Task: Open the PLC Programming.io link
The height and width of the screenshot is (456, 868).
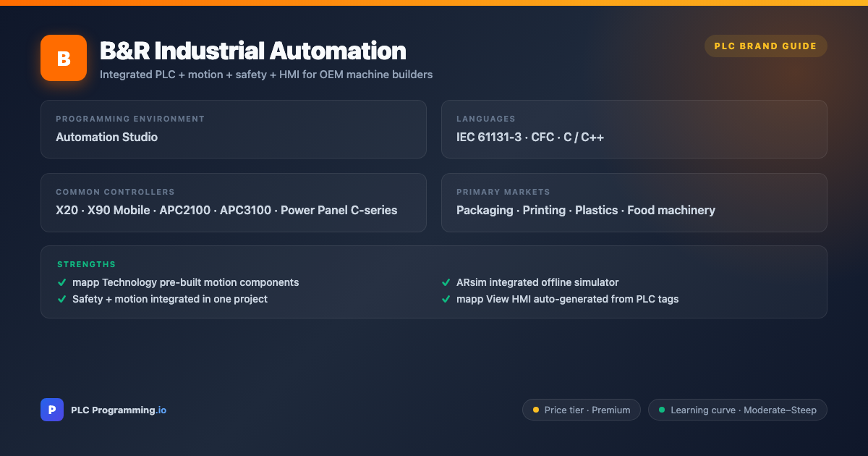Action: [x=119, y=410]
